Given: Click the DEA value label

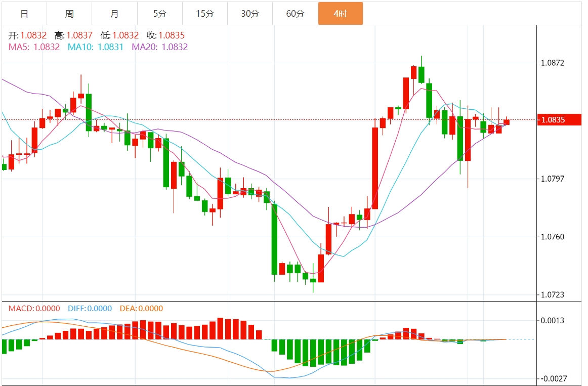Looking at the screenshot, I should point(141,309).
